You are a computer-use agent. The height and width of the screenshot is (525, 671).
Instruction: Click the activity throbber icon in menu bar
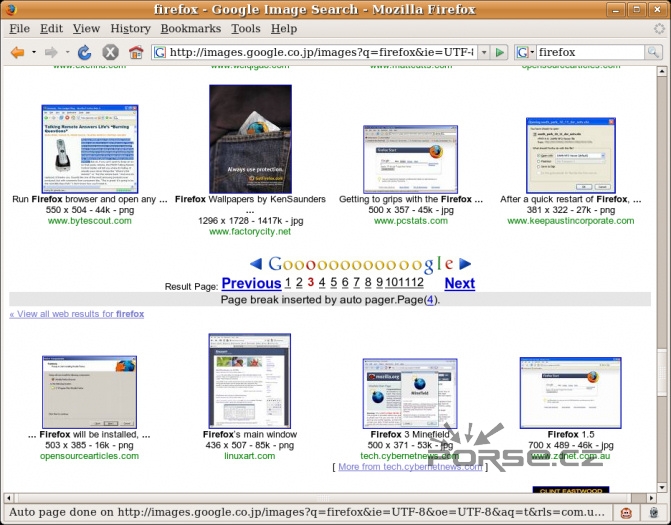(659, 29)
